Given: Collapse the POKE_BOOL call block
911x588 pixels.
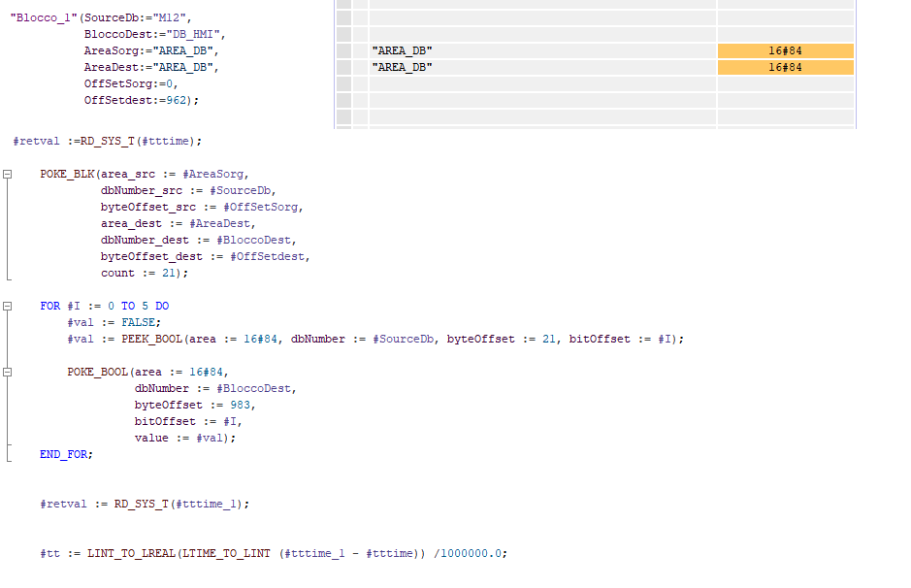Looking at the screenshot, I should click(x=8, y=372).
